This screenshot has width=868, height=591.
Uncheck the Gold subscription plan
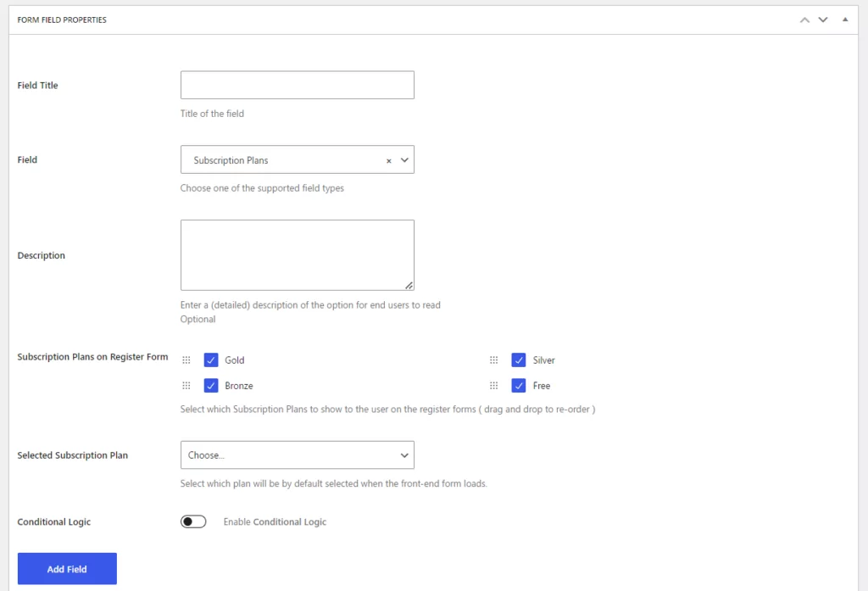point(211,360)
